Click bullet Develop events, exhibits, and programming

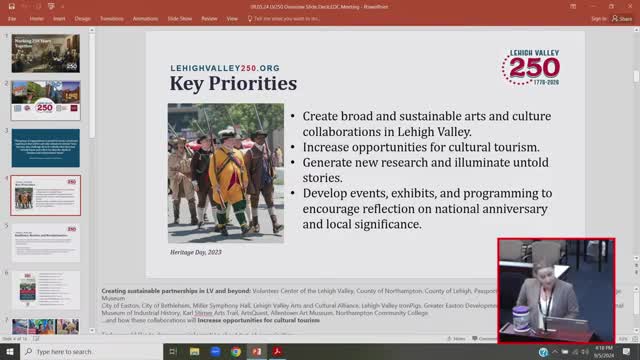pos(427,209)
